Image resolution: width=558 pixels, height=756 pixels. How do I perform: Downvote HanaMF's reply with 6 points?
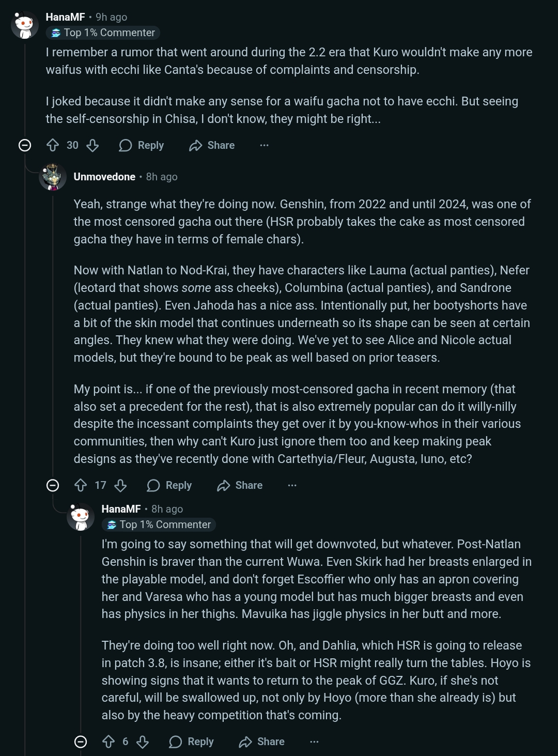143,742
